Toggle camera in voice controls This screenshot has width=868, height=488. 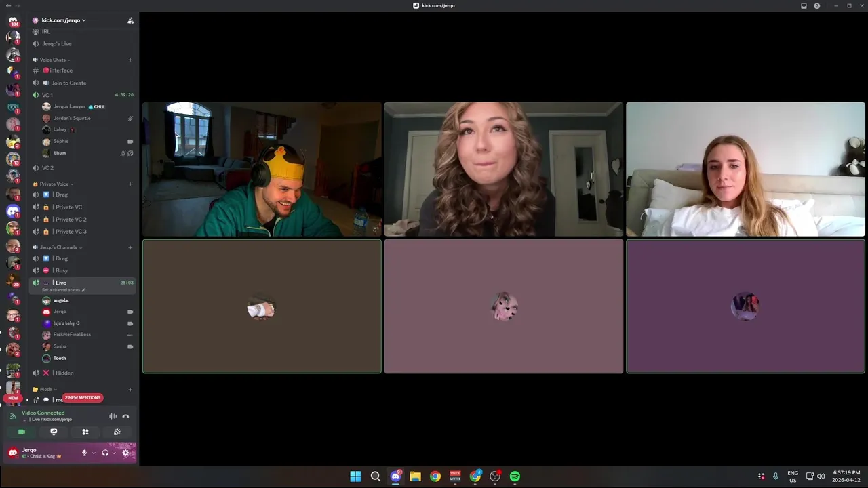click(x=22, y=432)
